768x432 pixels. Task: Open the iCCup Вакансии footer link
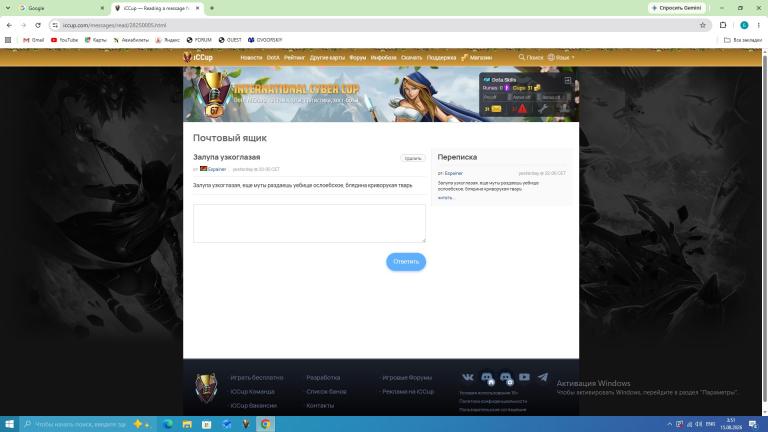(253, 406)
